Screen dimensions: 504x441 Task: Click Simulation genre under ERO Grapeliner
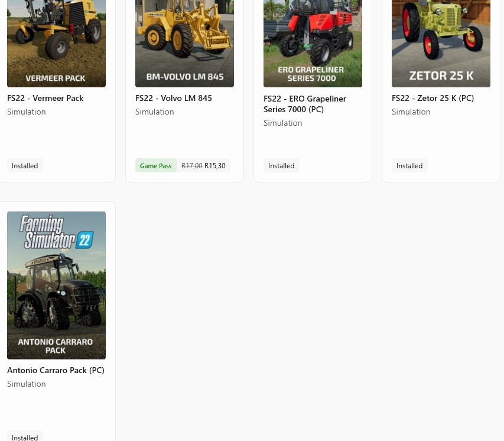click(283, 123)
